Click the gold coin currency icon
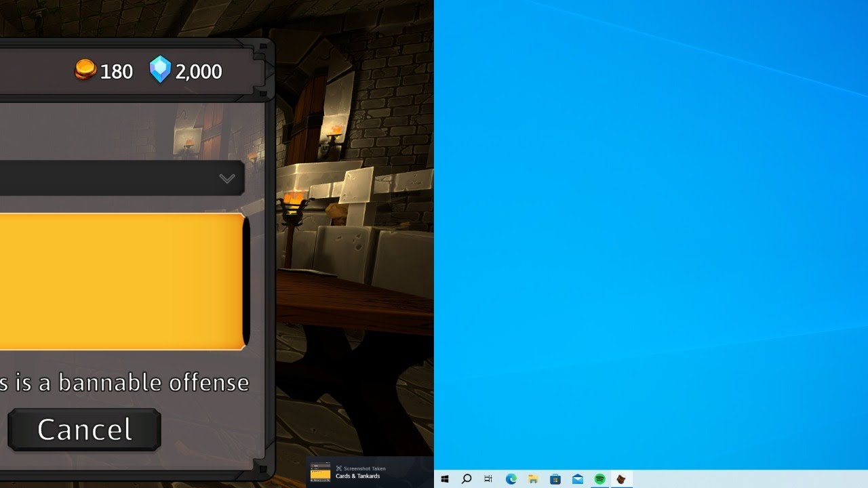The image size is (868, 488). [x=85, y=70]
